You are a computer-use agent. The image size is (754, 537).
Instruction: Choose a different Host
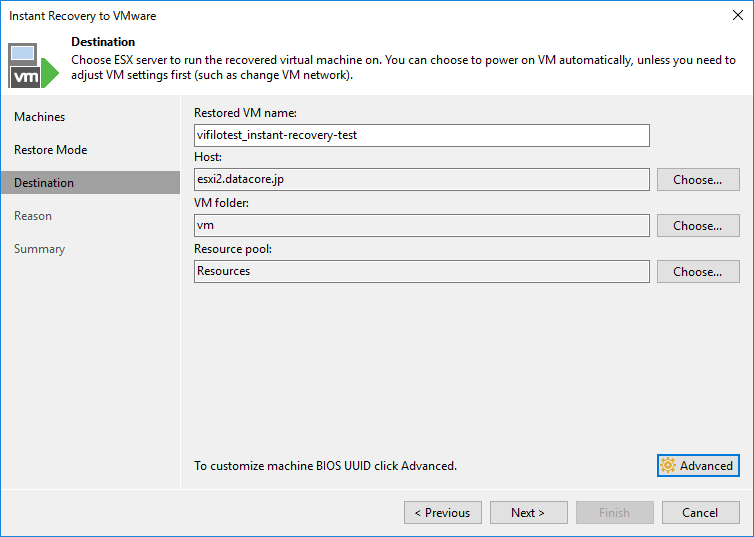(x=698, y=180)
